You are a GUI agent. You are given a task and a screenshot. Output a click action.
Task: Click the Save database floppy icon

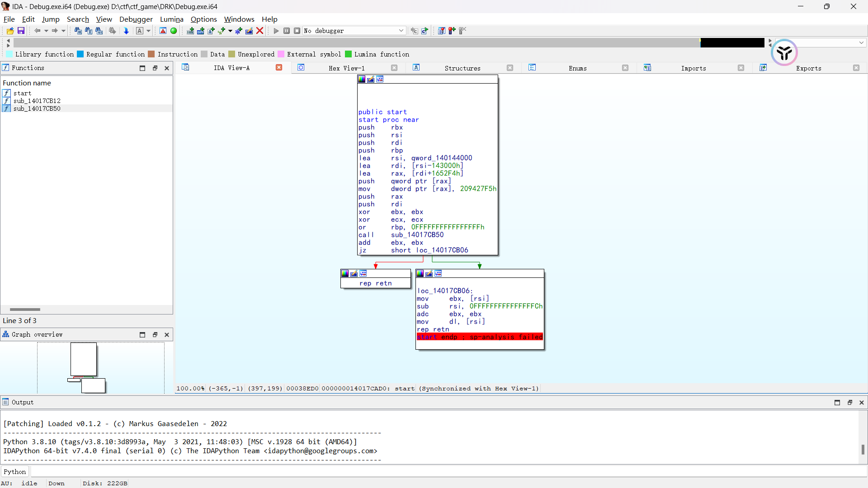[21, 31]
